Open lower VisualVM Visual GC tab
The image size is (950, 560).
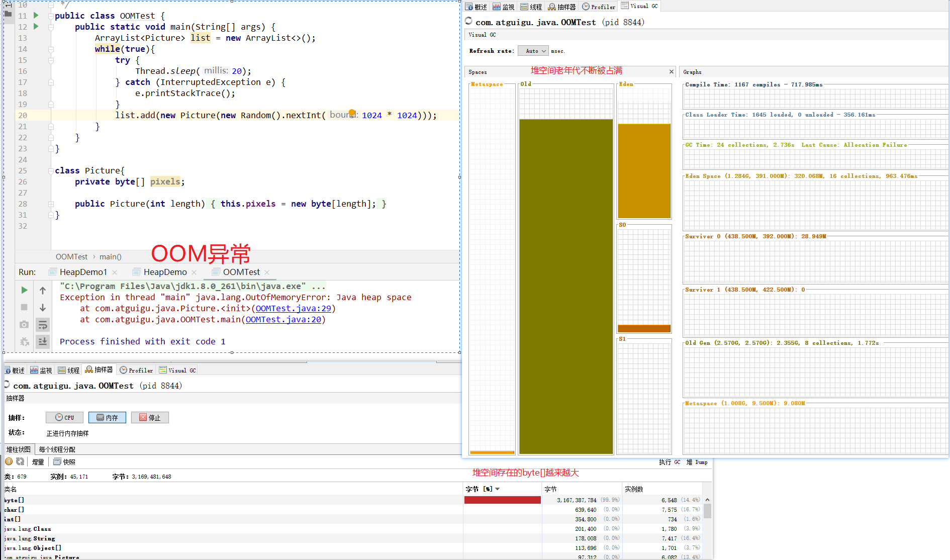click(x=177, y=370)
